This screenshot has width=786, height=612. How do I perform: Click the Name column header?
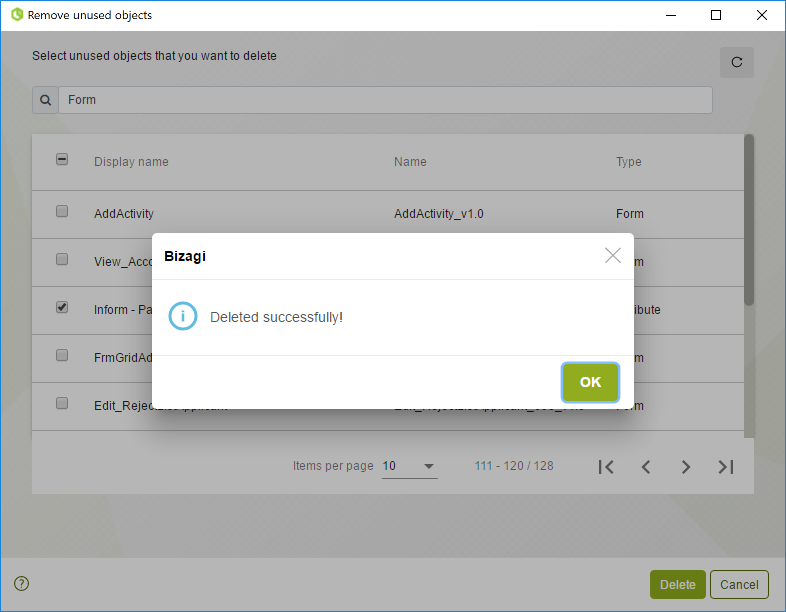pyautogui.click(x=410, y=162)
